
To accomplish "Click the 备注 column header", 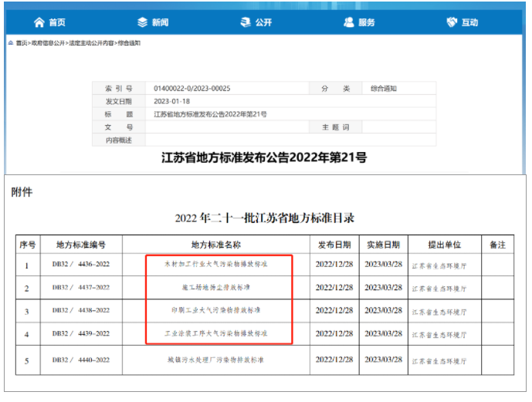I will (498, 245).
